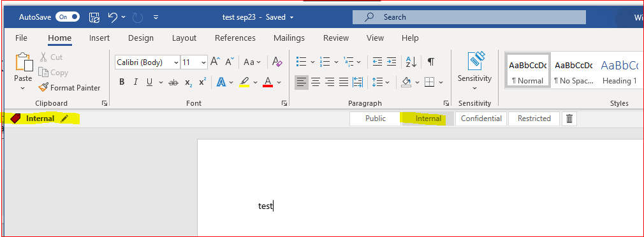Viewport: 644px width, 237px height.
Task: Open the borders dropdown arrow
Action: [441, 82]
